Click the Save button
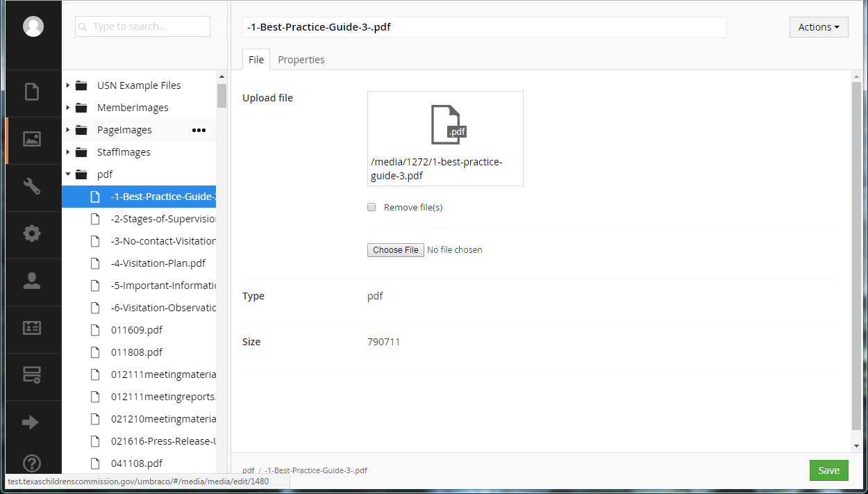Image resolution: width=868 pixels, height=494 pixels. point(829,470)
